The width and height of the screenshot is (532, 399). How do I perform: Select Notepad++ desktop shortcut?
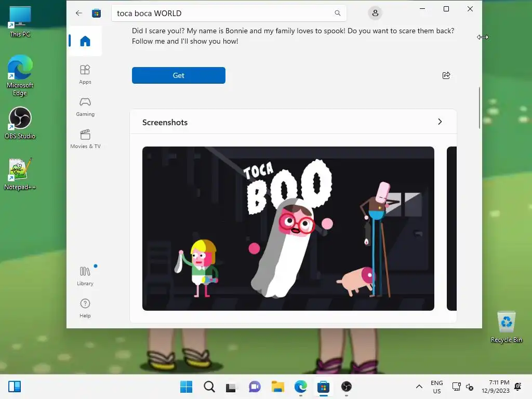point(20,174)
